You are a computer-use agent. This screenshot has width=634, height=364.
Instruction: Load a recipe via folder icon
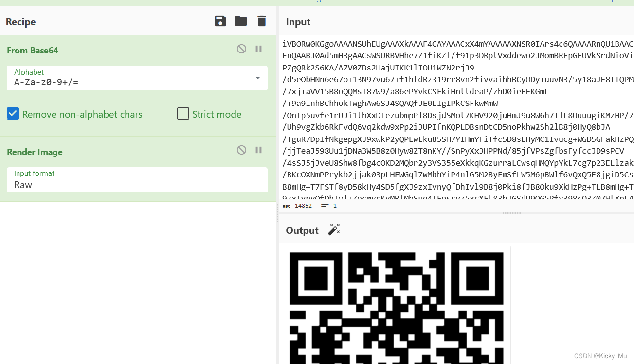pyautogui.click(x=241, y=21)
